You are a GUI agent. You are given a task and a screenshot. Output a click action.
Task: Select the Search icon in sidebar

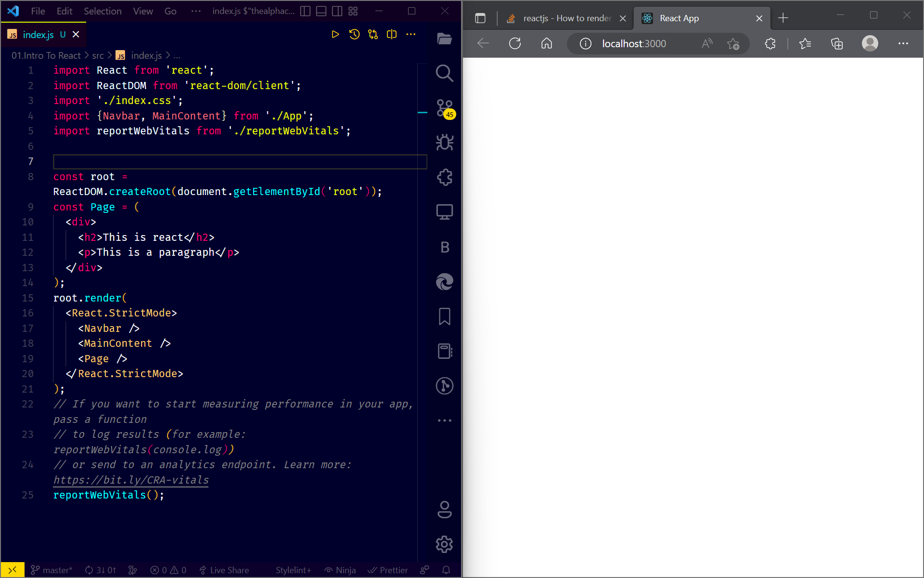(x=444, y=73)
